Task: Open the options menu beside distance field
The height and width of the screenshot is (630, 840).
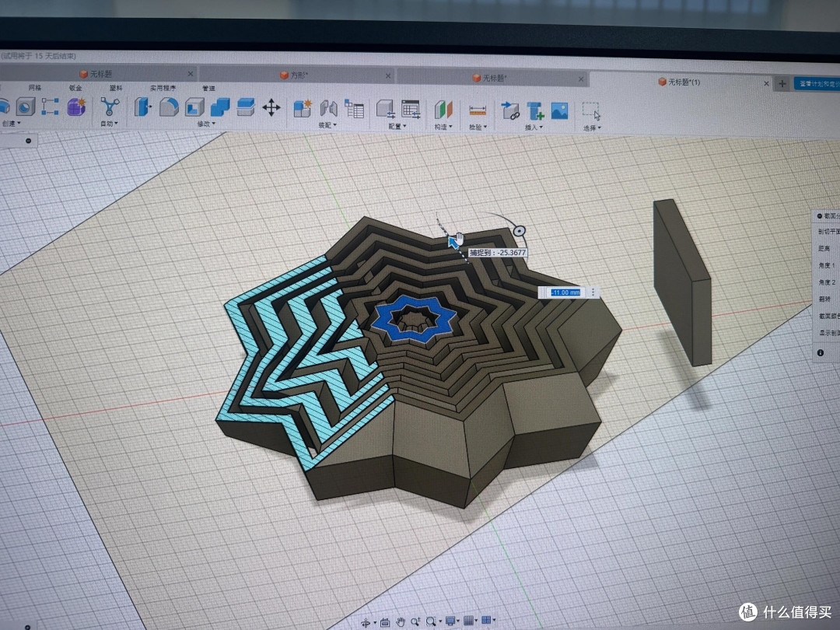Action: pos(593,292)
